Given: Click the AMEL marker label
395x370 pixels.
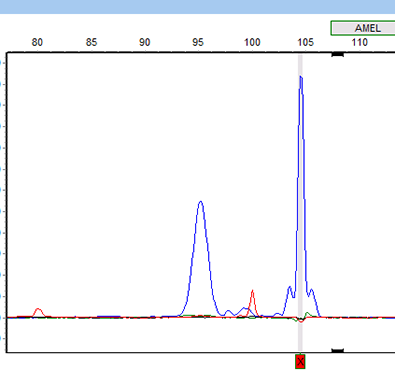Looking at the screenshot, I should [x=363, y=28].
